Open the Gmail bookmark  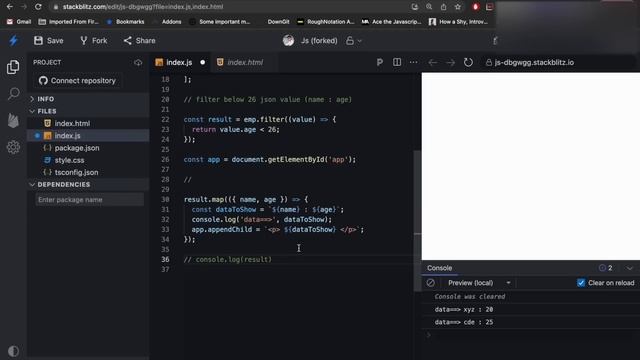(x=18, y=22)
